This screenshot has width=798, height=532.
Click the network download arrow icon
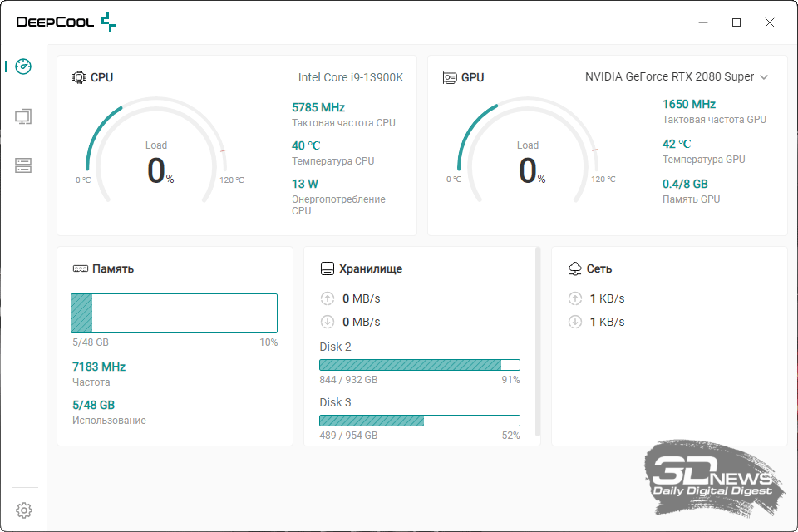(575, 322)
